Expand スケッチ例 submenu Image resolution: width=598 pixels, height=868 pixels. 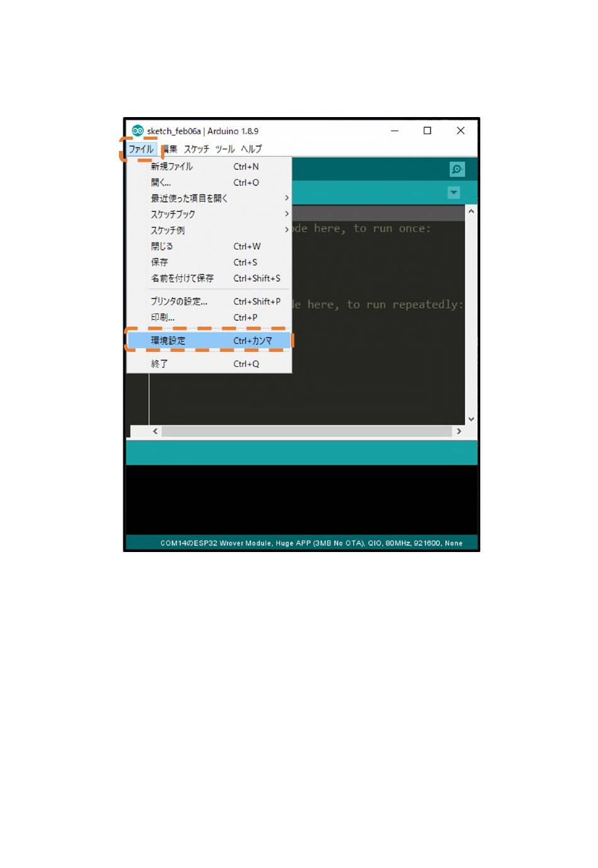(x=209, y=230)
